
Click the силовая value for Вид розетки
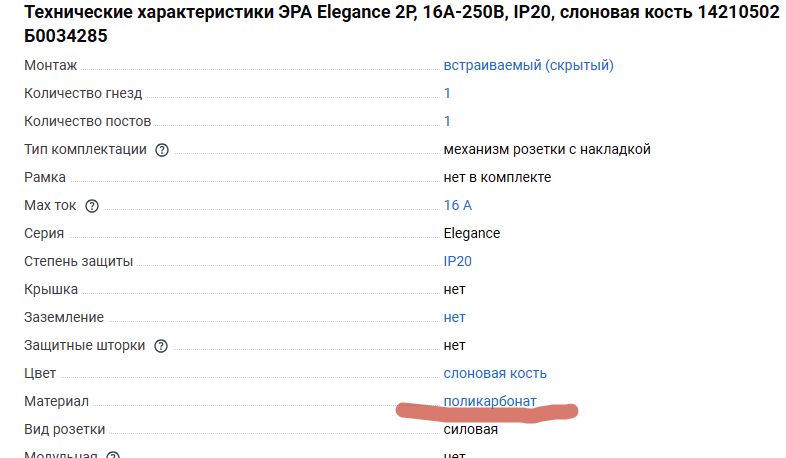click(471, 430)
